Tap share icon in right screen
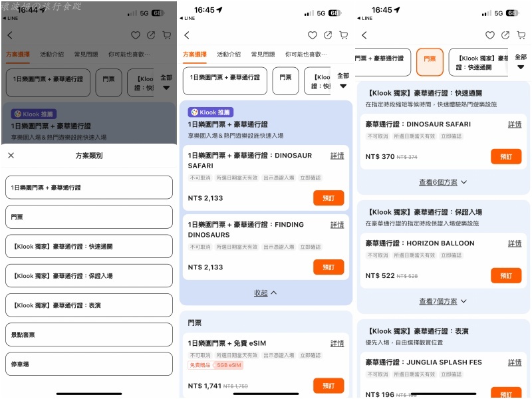532x399 pixels. point(505,35)
